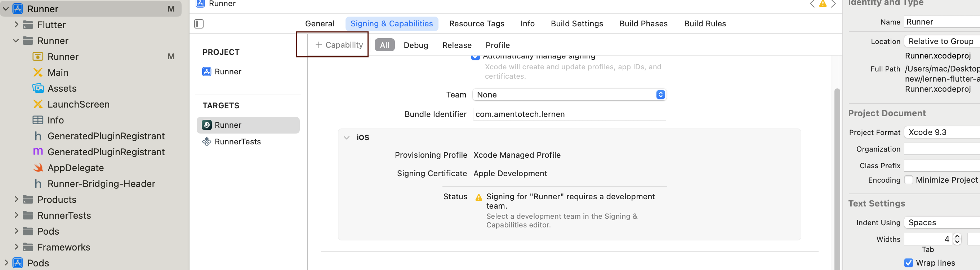The width and height of the screenshot is (980, 270).
Task: Open the Info plist icon
Action: point(38,120)
